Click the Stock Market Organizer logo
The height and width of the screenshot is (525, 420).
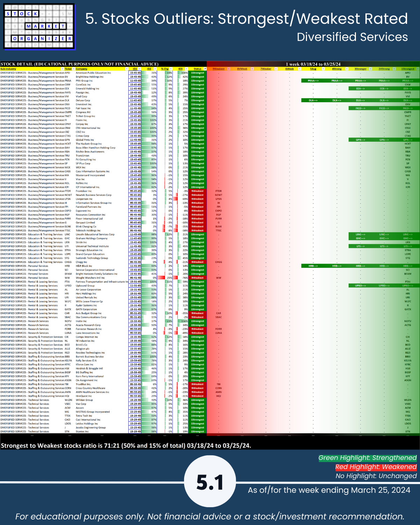click(x=39, y=26)
